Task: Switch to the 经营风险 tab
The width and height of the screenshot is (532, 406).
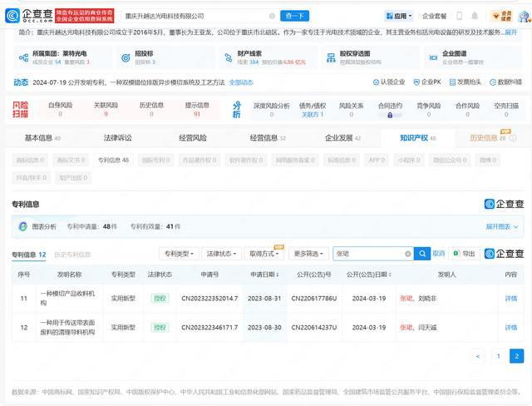Action: (x=193, y=138)
